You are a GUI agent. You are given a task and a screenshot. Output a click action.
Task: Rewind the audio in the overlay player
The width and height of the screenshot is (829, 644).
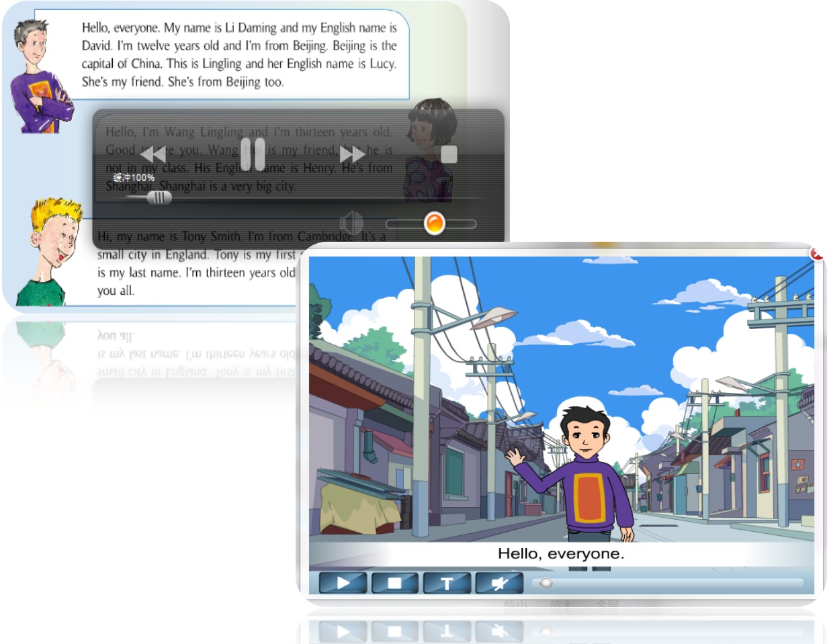153,154
